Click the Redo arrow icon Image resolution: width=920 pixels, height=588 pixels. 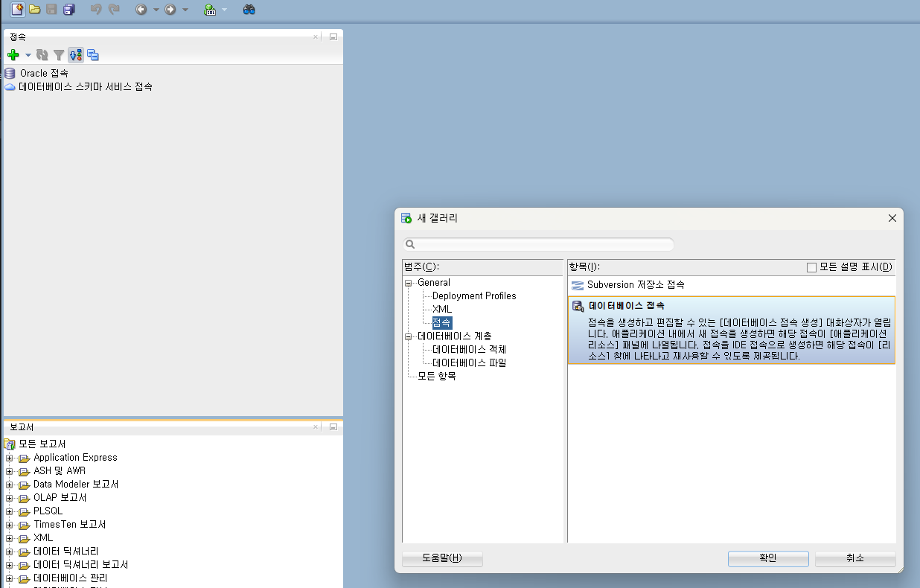pos(114,10)
